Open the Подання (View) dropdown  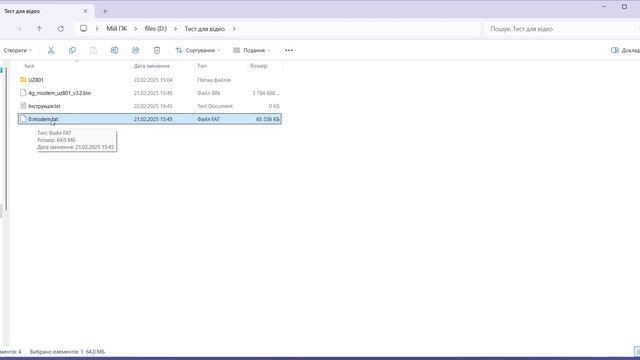click(x=251, y=50)
